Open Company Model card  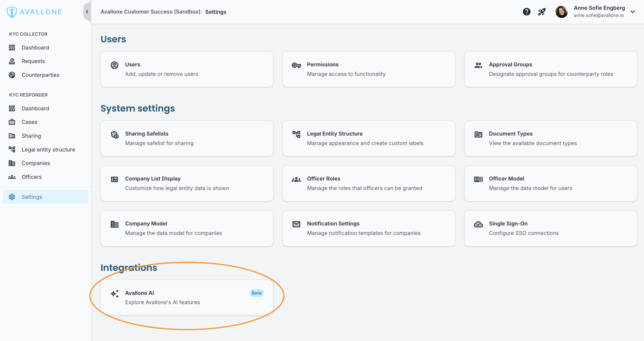pos(187,228)
